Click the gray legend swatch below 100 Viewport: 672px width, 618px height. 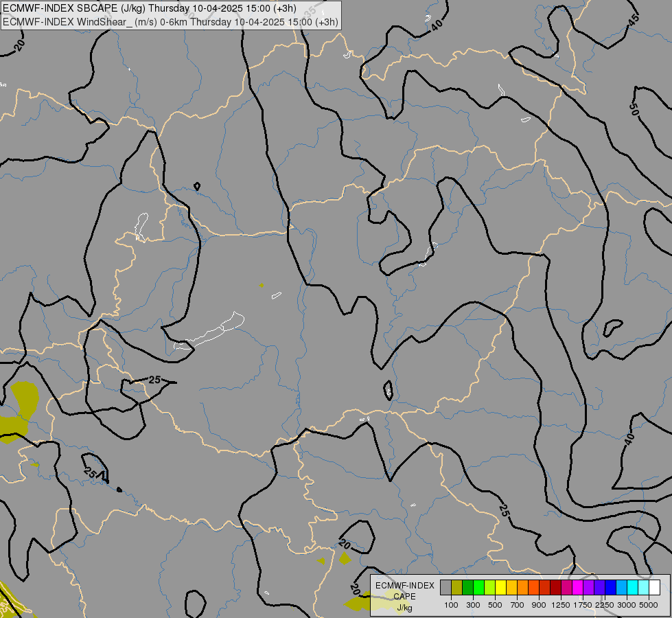(445, 588)
